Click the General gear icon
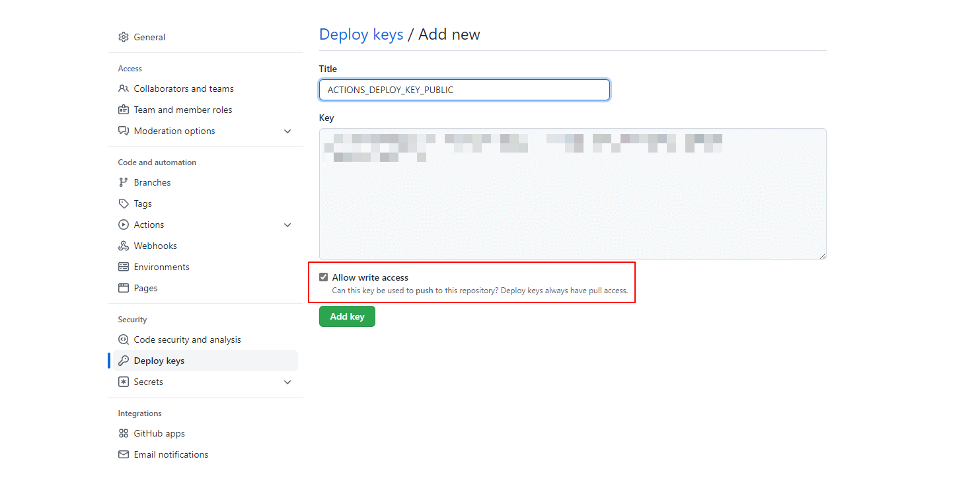Image resolution: width=980 pixels, height=492 pixels. pyautogui.click(x=124, y=38)
